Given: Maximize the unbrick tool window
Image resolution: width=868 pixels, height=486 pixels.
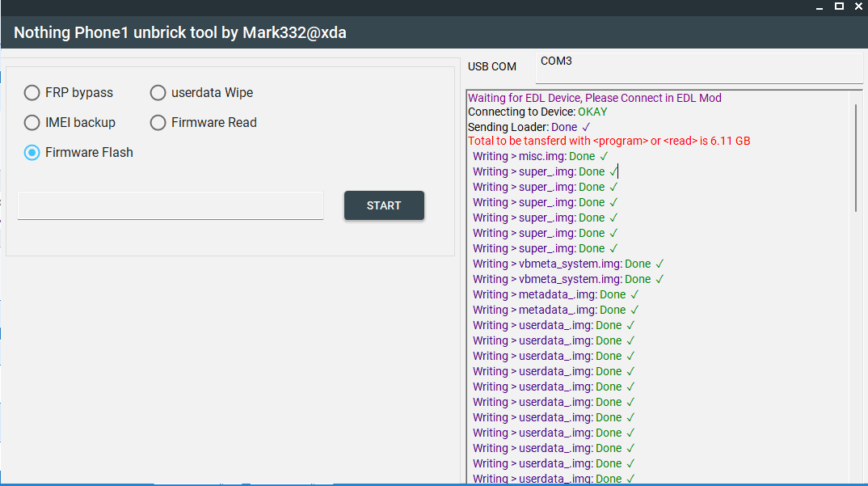Looking at the screenshot, I should coord(839,6).
